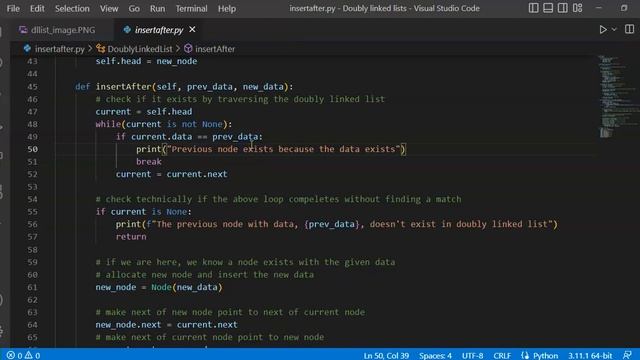The width and height of the screenshot is (640, 360).
Task: Click the print statement on line 50
Action: (271, 149)
